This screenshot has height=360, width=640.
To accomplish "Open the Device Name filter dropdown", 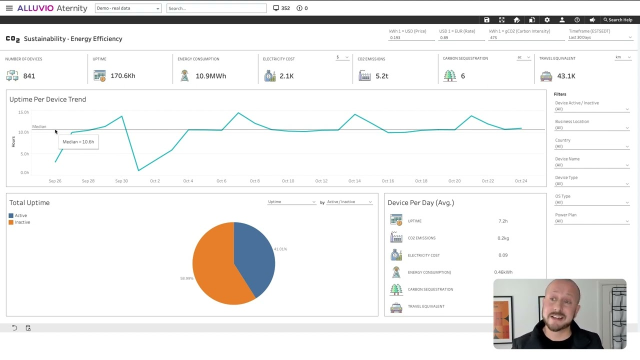I will tap(592, 165).
